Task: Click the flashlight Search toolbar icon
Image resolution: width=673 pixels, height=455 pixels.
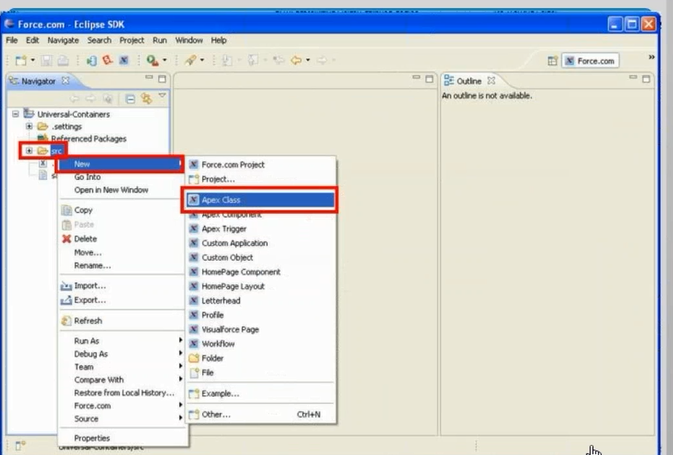Action: (x=190, y=60)
